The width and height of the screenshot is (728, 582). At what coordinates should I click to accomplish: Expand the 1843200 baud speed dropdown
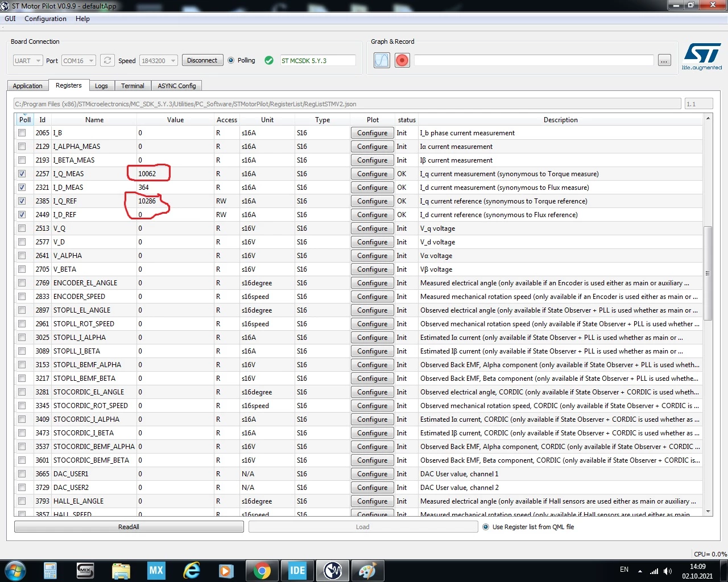click(159, 61)
